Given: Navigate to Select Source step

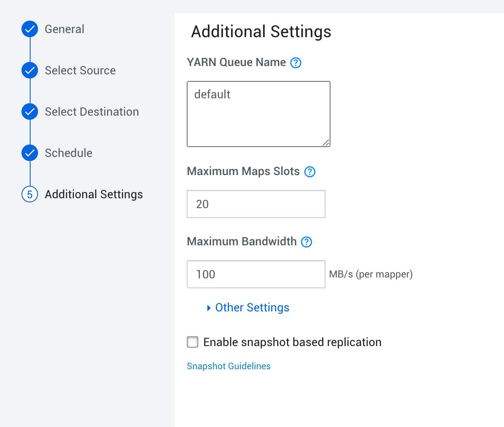Looking at the screenshot, I should coord(80,70).
